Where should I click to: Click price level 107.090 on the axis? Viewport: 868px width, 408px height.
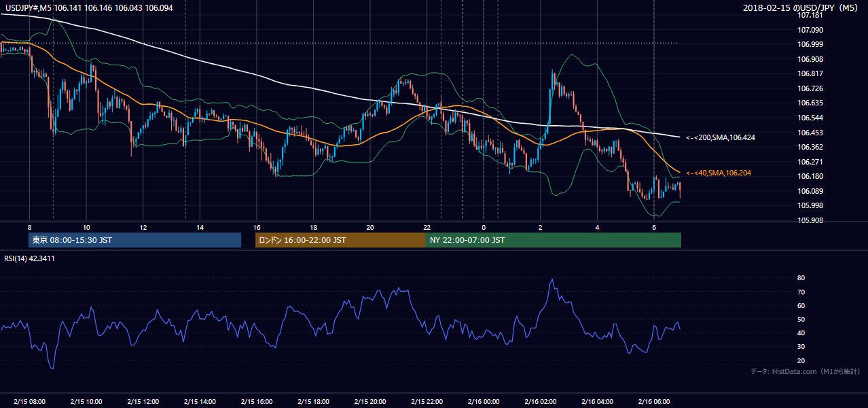pyautogui.click(x=810, y=30)
